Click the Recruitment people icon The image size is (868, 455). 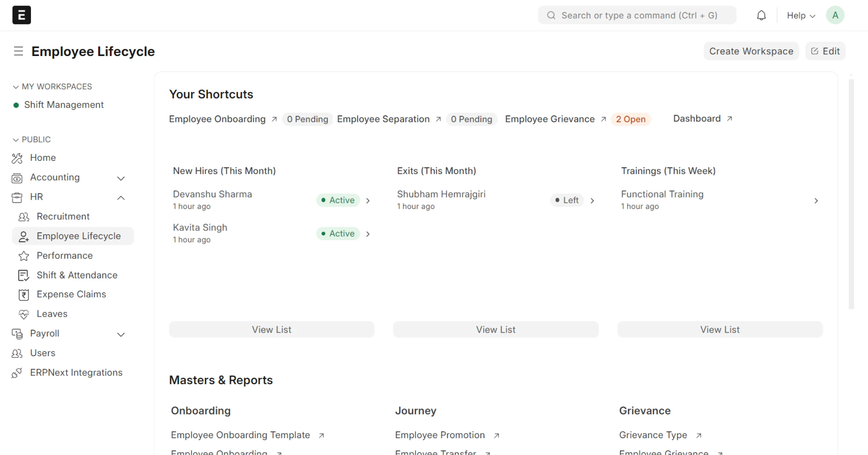tap(23, 217)
